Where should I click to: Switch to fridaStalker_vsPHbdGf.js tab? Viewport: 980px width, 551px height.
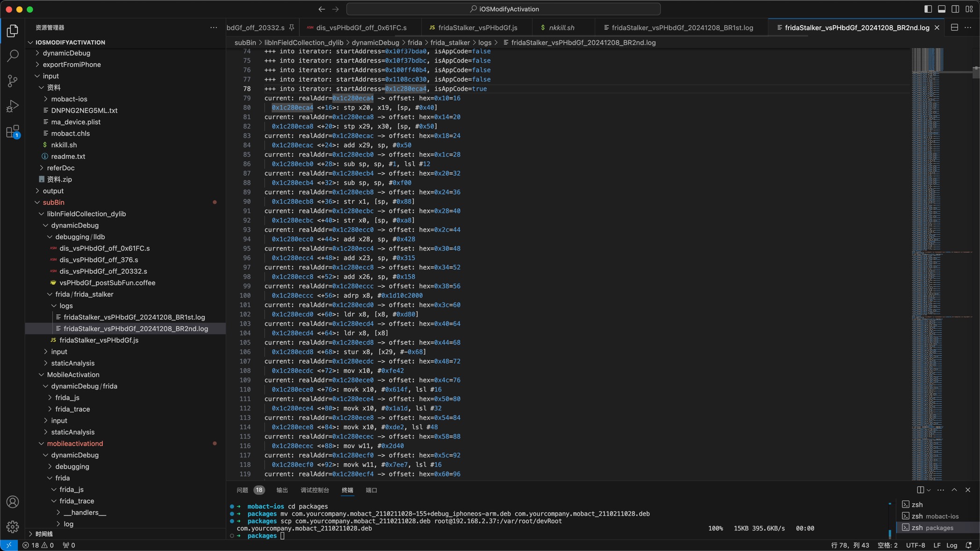[x=477, y=28]
